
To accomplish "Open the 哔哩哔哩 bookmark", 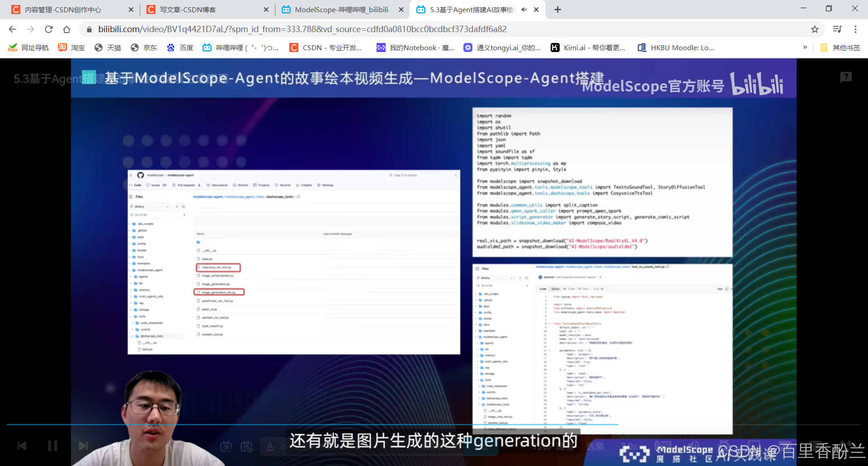I will point(241,48).
